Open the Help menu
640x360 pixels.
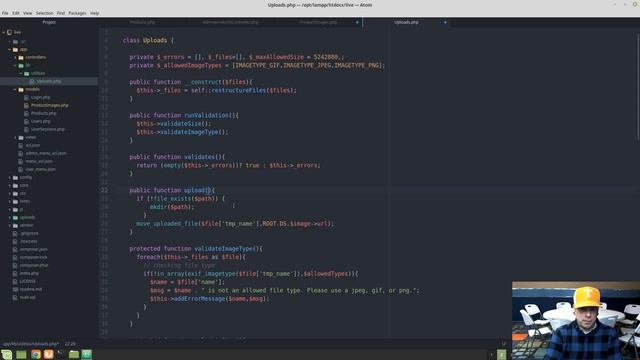[x=94, y=13]
